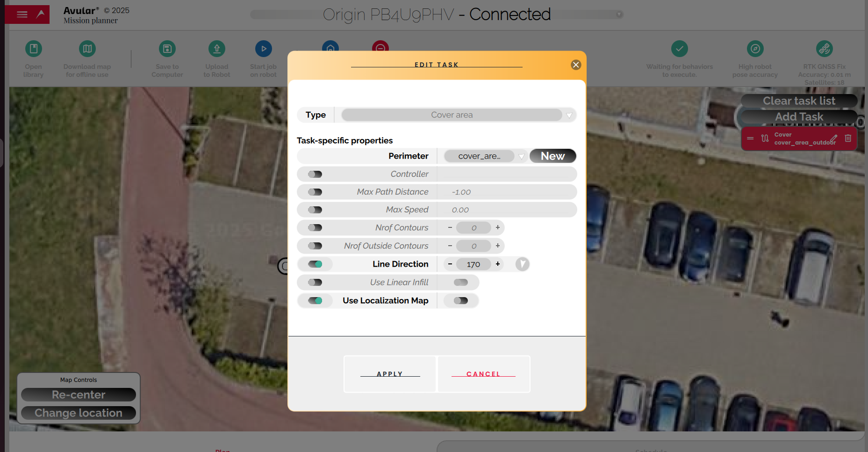The width and height of the screenshot is (868, 452).
Task: Expand the Type Cover area dropdown
Action: [x=458, y=115]
